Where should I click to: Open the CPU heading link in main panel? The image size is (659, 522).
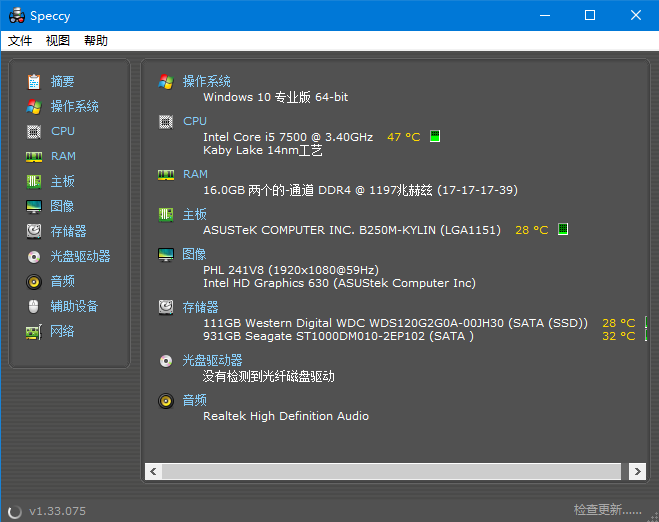pos(195,121)
